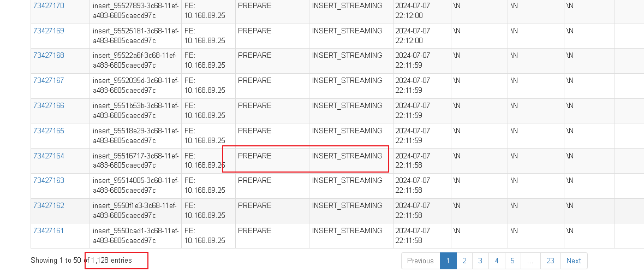The width and height of the screenshot is (644, 272).
Task: Open transaction link 73427168
Action: pos(49,56)
